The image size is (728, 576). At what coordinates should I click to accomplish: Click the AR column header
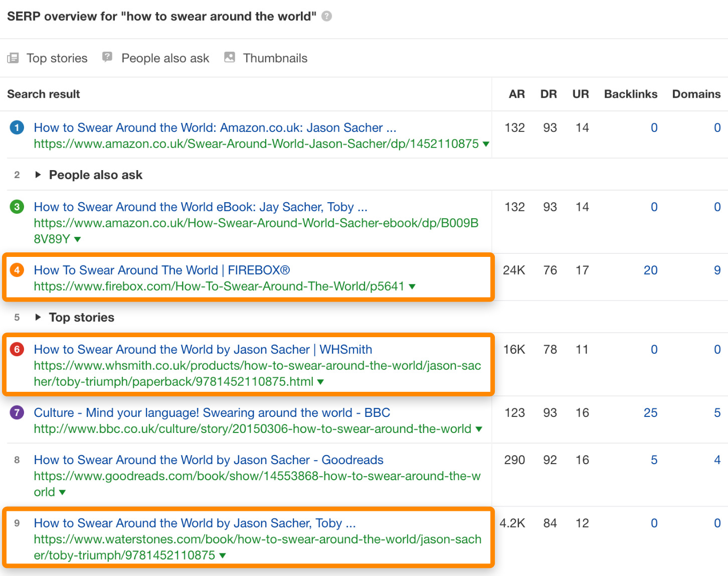[x=517, y=94]
